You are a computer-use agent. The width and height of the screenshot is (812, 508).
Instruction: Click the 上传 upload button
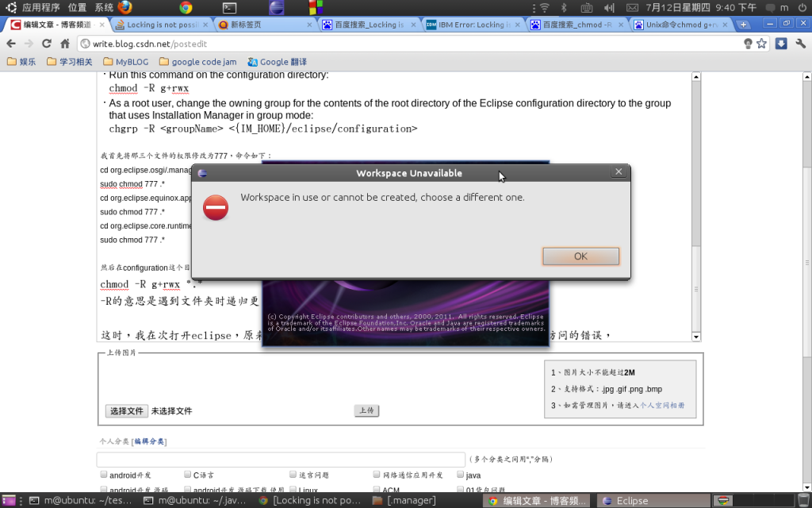pos(366,410)
